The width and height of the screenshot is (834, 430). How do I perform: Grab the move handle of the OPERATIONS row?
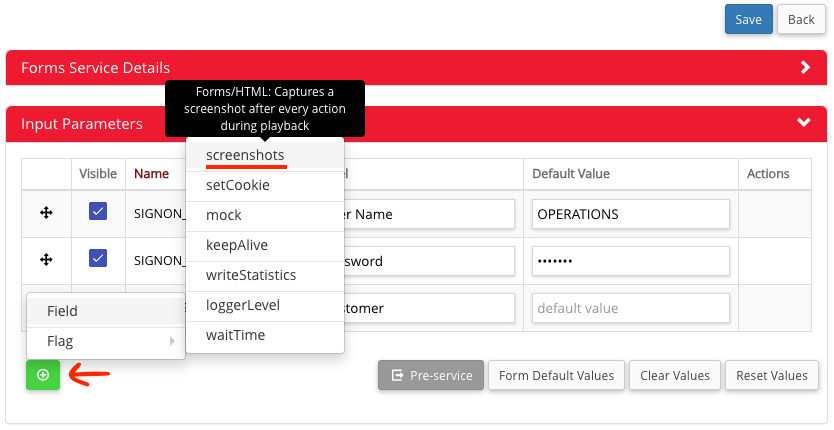[x=46, y=213]
